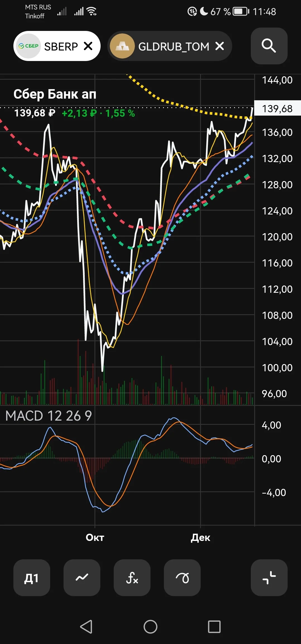
Task: Tap the Wi-Fi status icon
Action: point(91,11)
